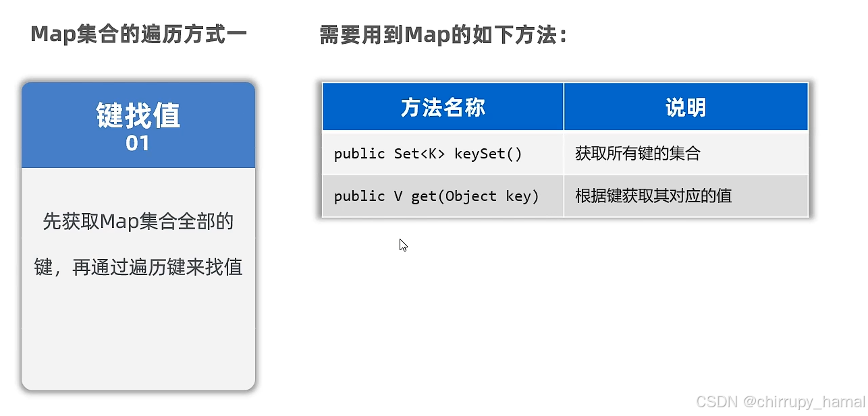Click the heading '需要用到Map的如下方法:'
Screen dimensions: 868x416
coord(443,34)
